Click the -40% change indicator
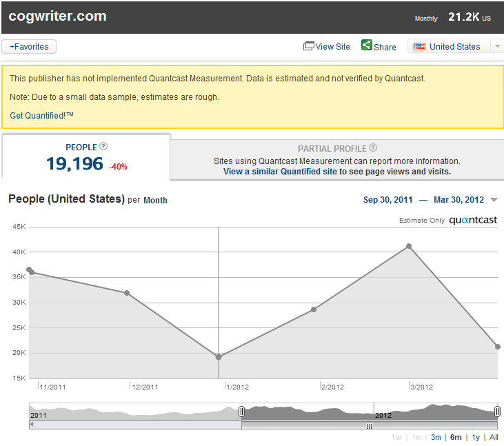The image size is (504, 446). point(119,167)
